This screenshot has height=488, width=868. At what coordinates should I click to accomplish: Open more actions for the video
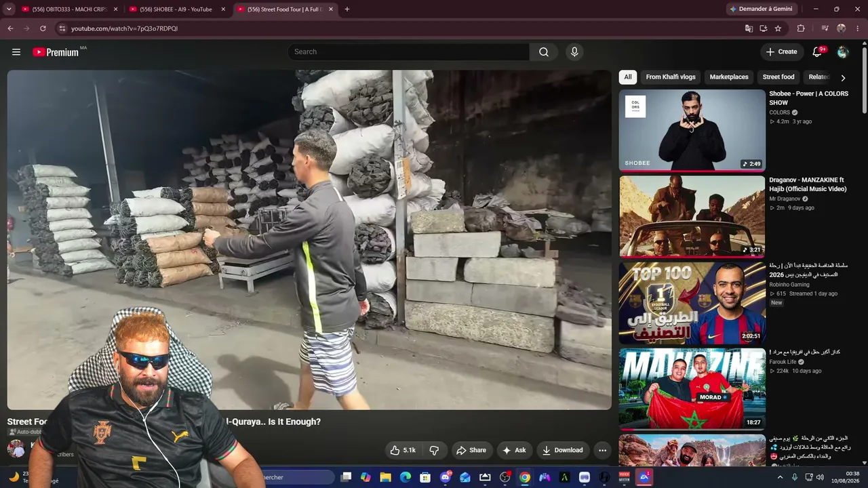pos(602,450)
